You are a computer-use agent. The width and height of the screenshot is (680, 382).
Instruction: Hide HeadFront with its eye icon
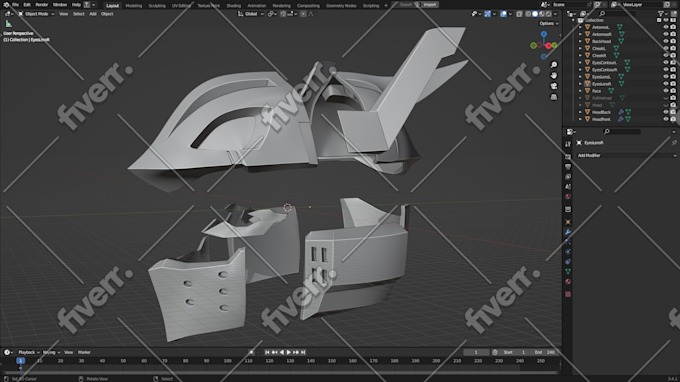[666, 119]
